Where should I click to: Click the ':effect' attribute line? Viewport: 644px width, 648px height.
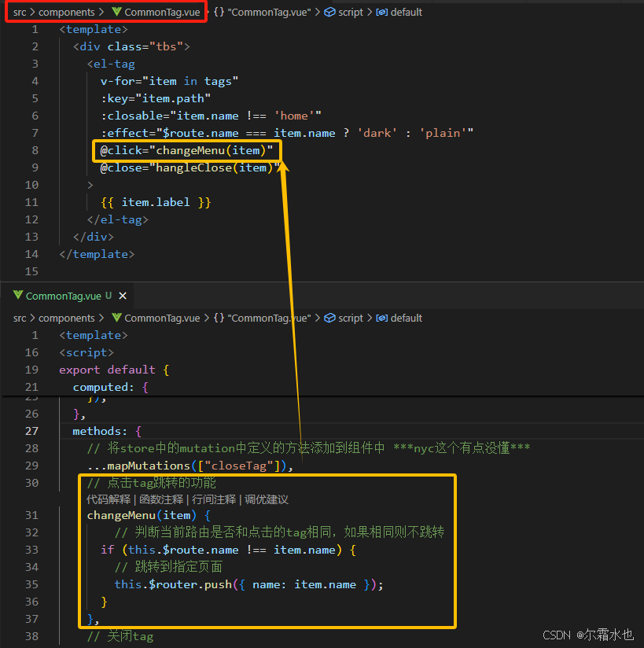tap(286, 133)
